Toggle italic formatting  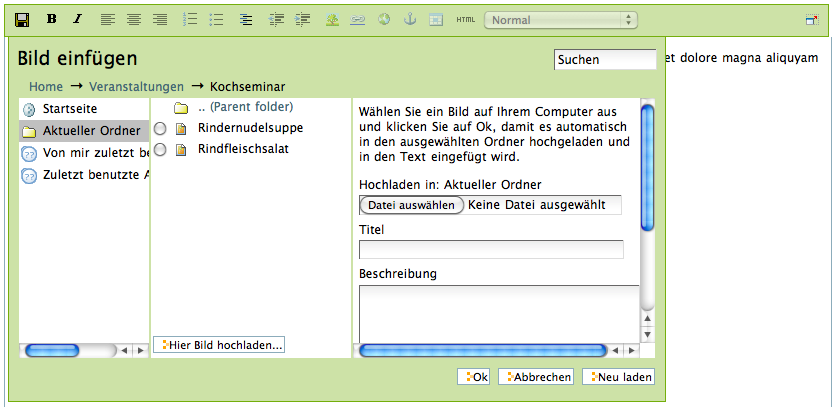(78, 19)
